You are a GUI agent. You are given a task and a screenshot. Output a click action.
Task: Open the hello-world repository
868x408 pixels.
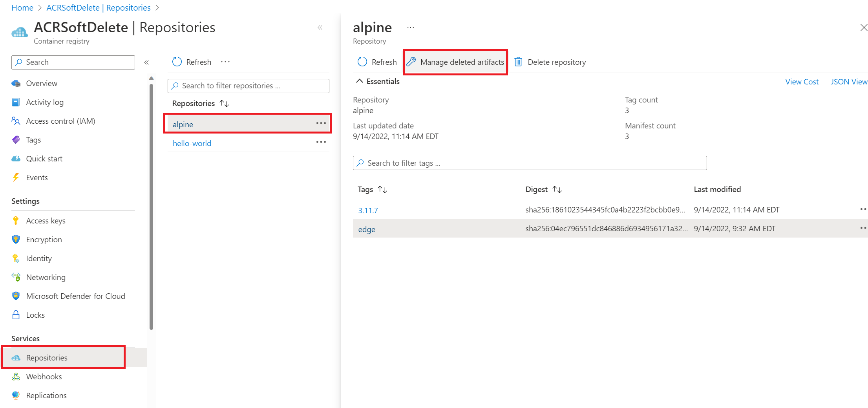click(x=192, y=143)
